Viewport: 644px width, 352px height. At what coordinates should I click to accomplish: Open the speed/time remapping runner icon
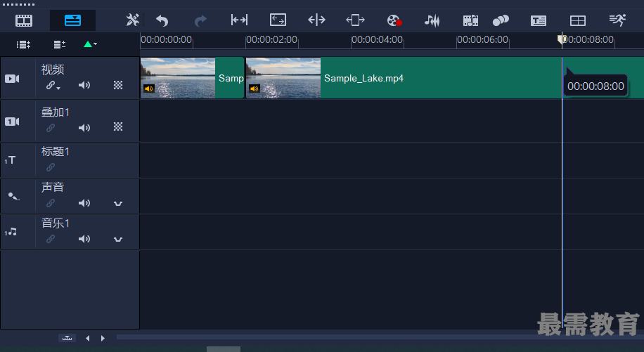617,20
